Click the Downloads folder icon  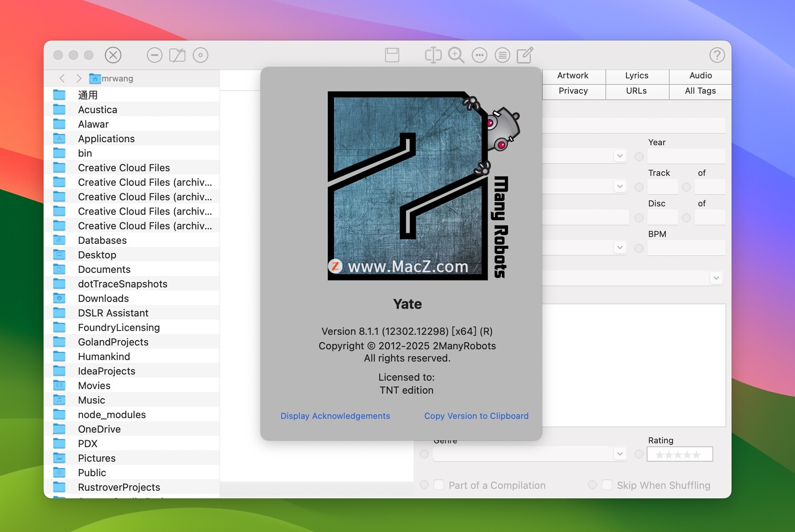pyautogui.click(x=59, y=298)
